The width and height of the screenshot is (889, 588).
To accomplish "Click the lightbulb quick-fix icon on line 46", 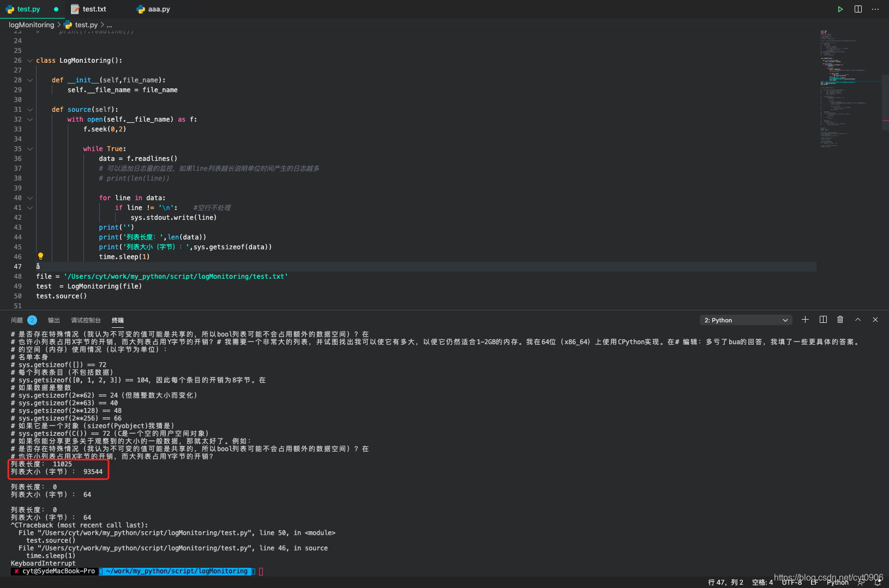I will 40,256.
